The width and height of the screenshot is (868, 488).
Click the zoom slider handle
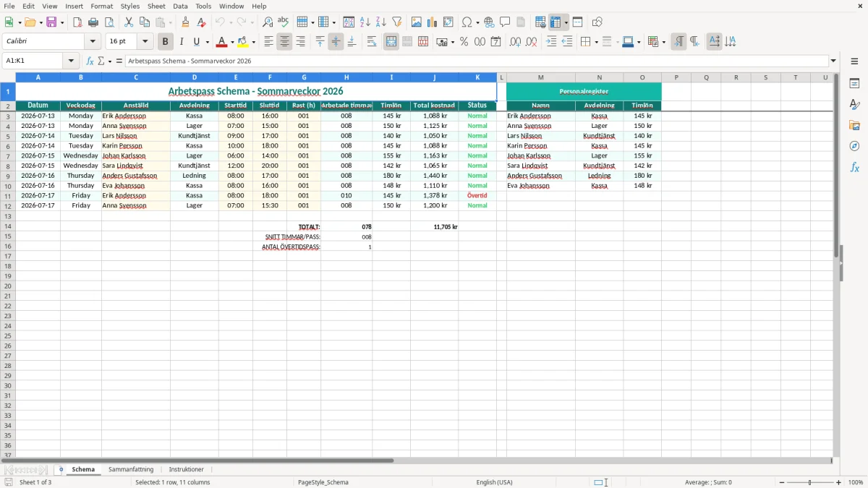click(x=809, y=482)
